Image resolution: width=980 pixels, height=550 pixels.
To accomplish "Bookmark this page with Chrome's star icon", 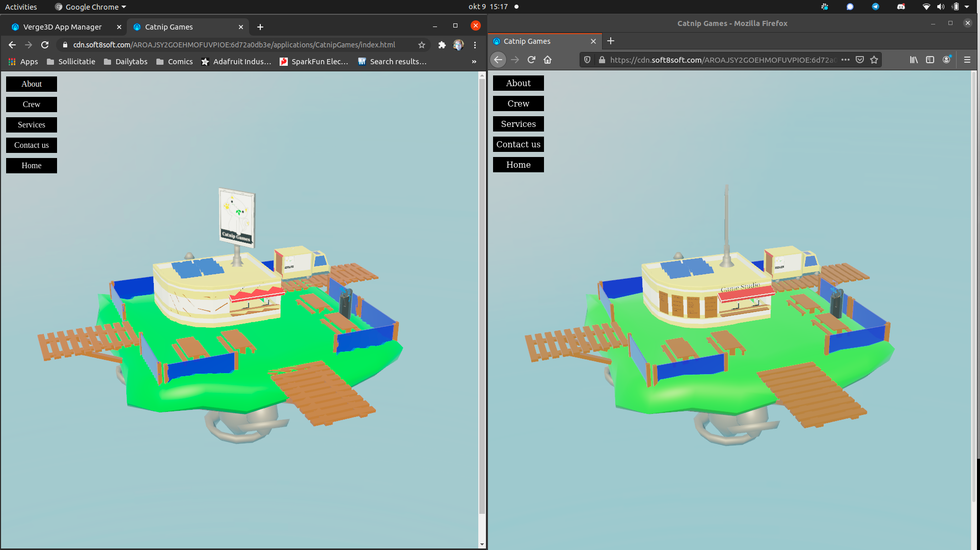I will tap(422, 45).
